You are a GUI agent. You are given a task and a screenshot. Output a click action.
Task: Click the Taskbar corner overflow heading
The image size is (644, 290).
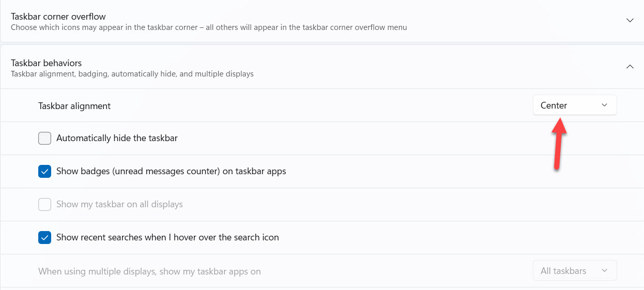click(x=58, y=17)
